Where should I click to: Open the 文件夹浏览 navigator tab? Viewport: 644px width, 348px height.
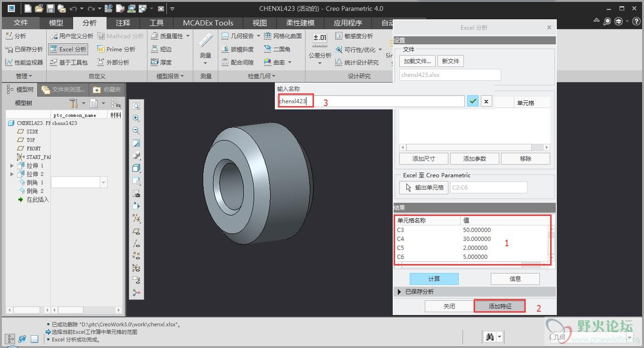64,90
